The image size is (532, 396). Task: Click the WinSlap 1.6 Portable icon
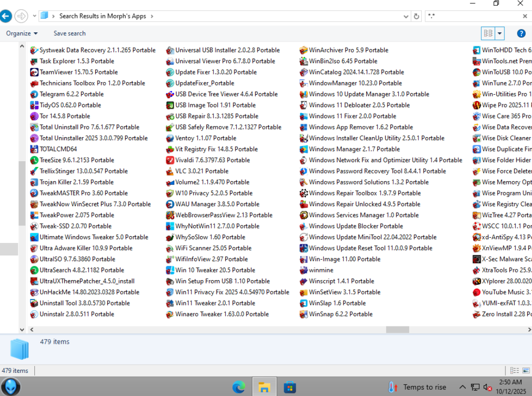(303, 303)
